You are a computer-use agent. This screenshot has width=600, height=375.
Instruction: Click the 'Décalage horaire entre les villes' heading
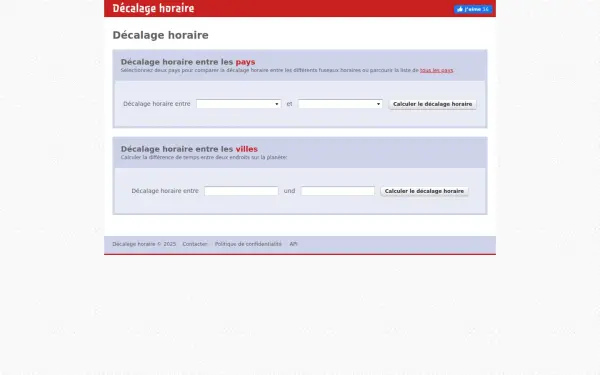pyautogui.click(x=189, y=149)
